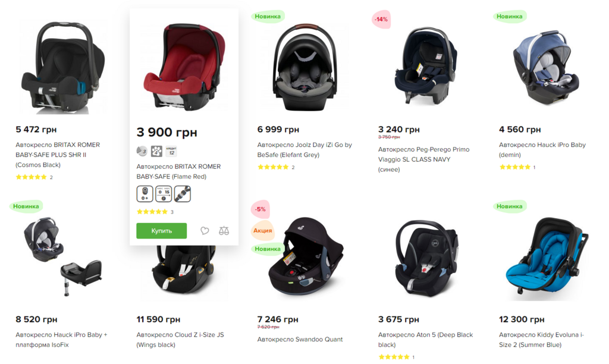Screen dimensions: 609x364
Task: Add Flame Red seat to comparison scales
Action: (x=224, y=231)
